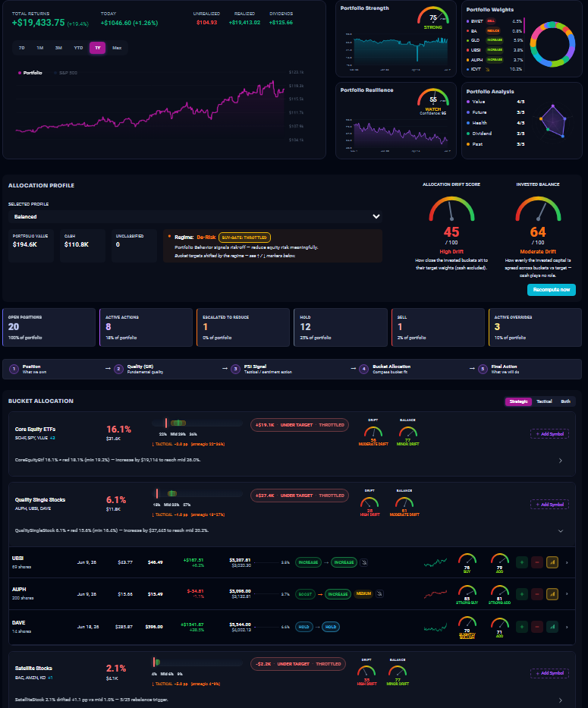Add Symbol to Core Equity ETFs
The width and height of the screenshot is (588, 708).
point(549,434)
